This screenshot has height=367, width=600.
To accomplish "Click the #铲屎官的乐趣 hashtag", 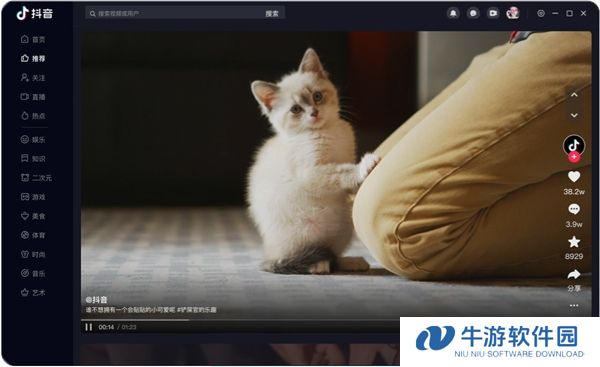I will tap(197, 310).
